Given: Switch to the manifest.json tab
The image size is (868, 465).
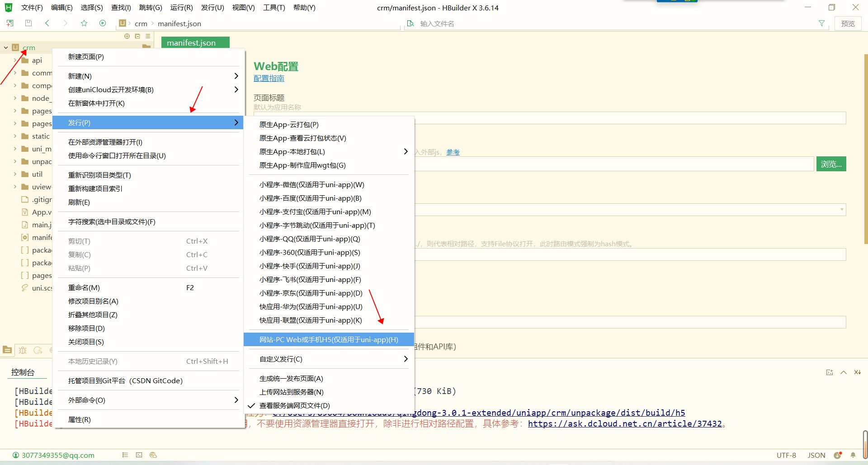Looking at the screenshot, I should 195,42.
